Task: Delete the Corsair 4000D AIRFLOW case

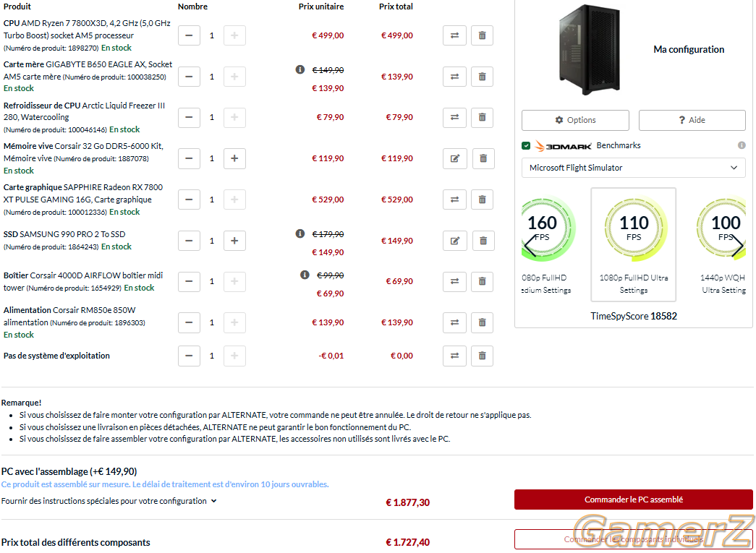Action: point(482,281)
